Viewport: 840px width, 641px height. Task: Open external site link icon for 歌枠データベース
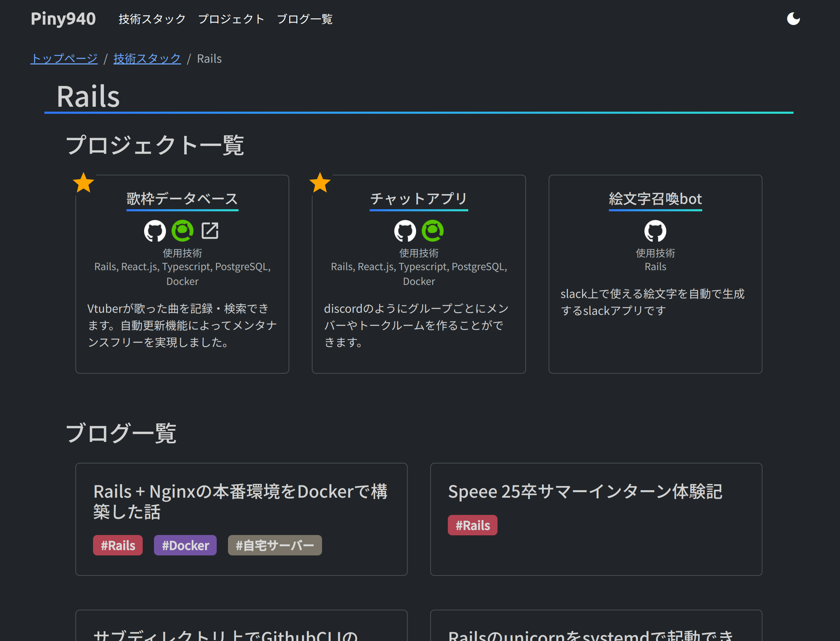coord(210,231)
